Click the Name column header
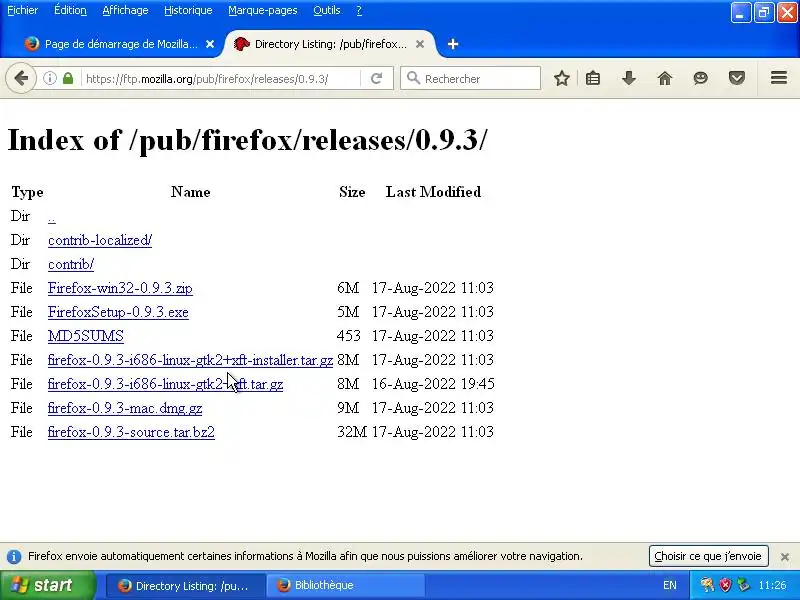This screenshot has width=800, height=600. click(x=190, y=192)
